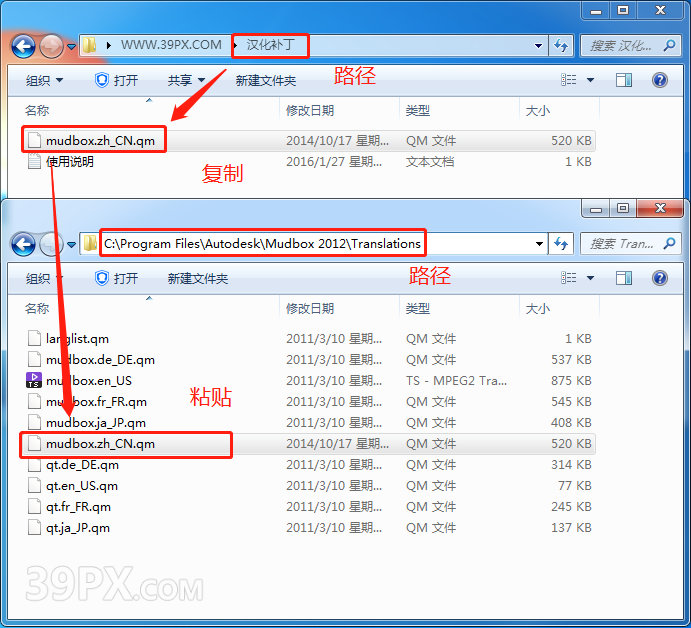Expand the 组织 menu in the 汉化补丁 window
691x628 pixels.
click(x=44, y=80)
